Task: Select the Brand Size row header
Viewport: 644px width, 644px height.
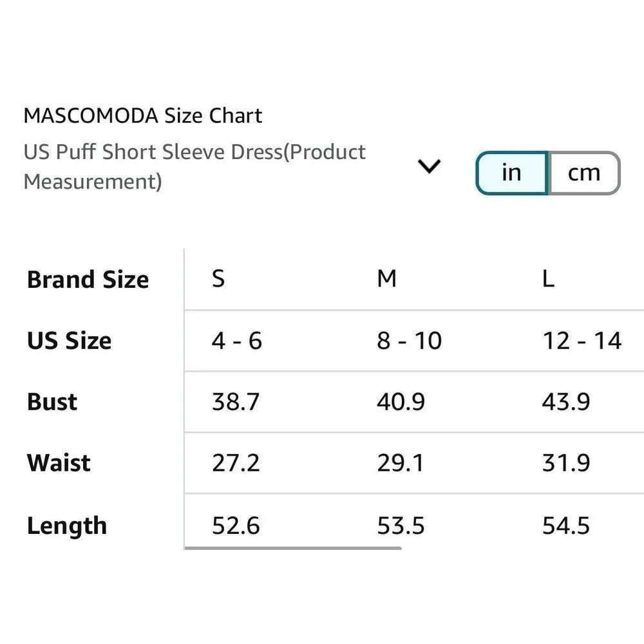Action: [x=88, y=279]
